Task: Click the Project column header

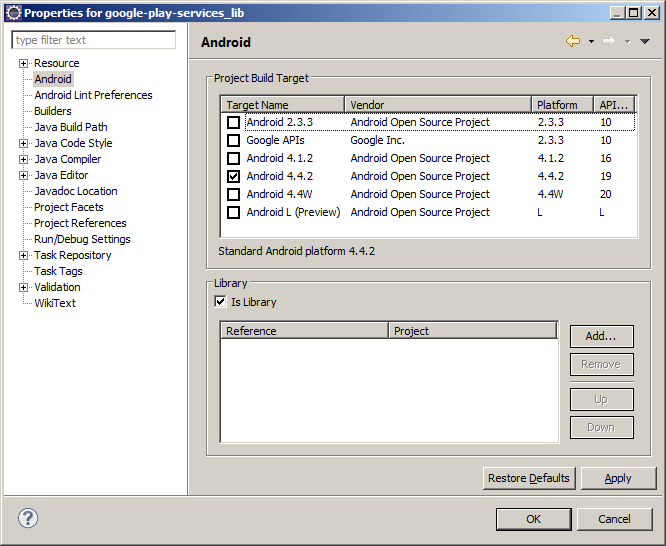Action: coord(473,331)
